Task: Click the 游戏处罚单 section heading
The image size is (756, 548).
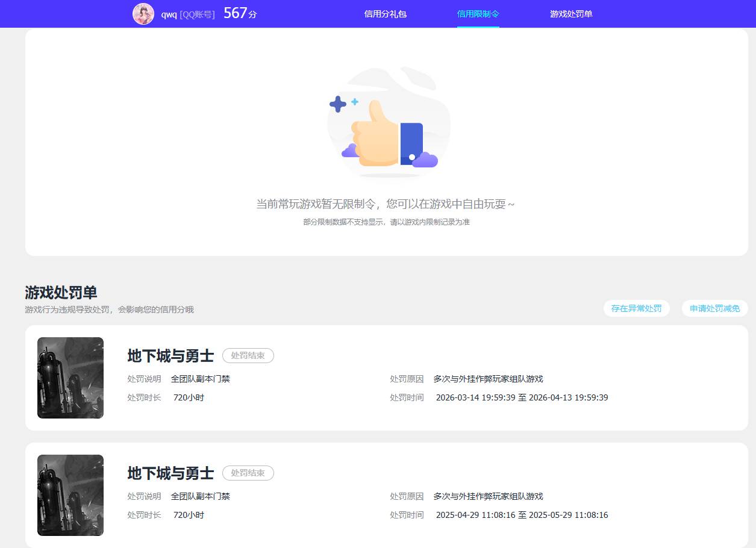Action: [59, 292]
